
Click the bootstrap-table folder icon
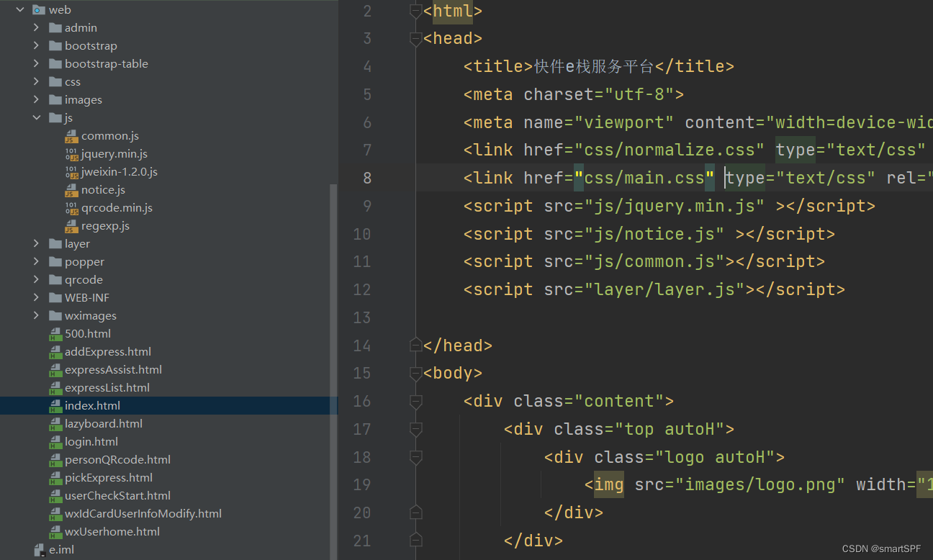55,64
